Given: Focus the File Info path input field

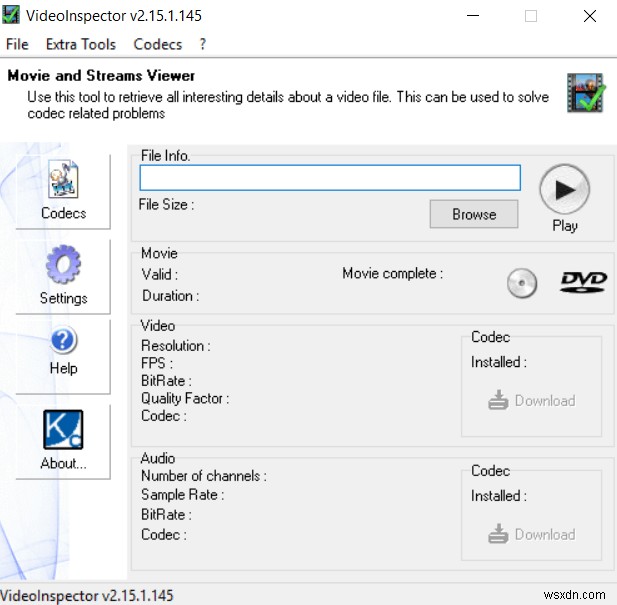Looking at the screenshot, I should (330, 178).
